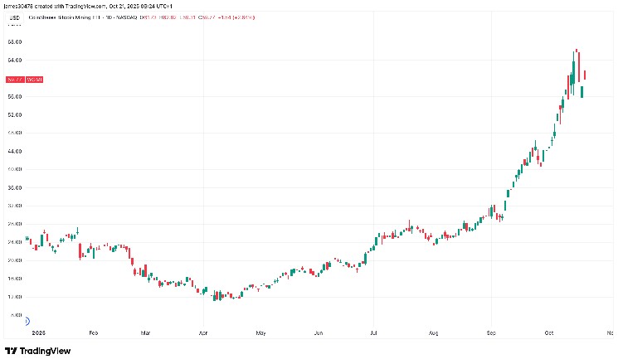The width and height of the screenshot is (618, 364).
Task: Select the Feb marker on the time axis
Action: coord(93,332)
